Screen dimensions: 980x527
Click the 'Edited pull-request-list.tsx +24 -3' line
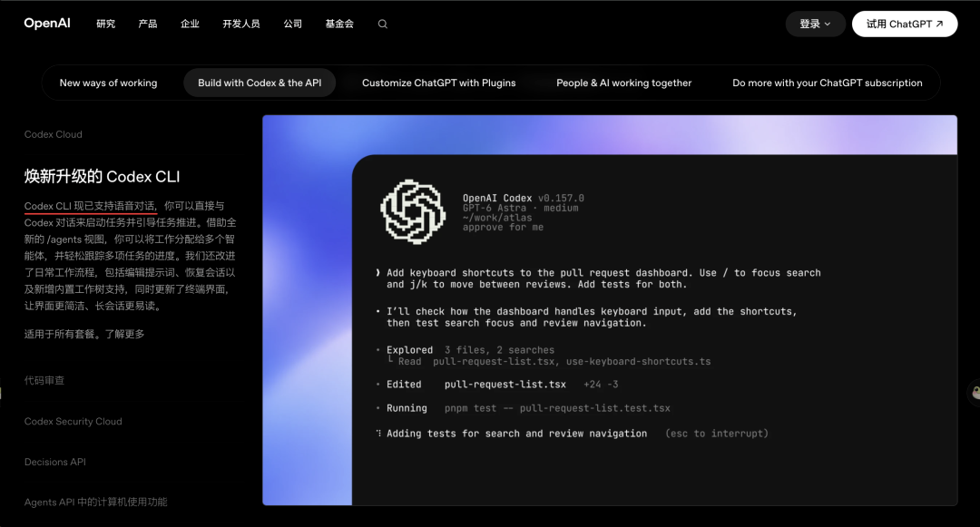pyautogui.click(x=502, y=385)
